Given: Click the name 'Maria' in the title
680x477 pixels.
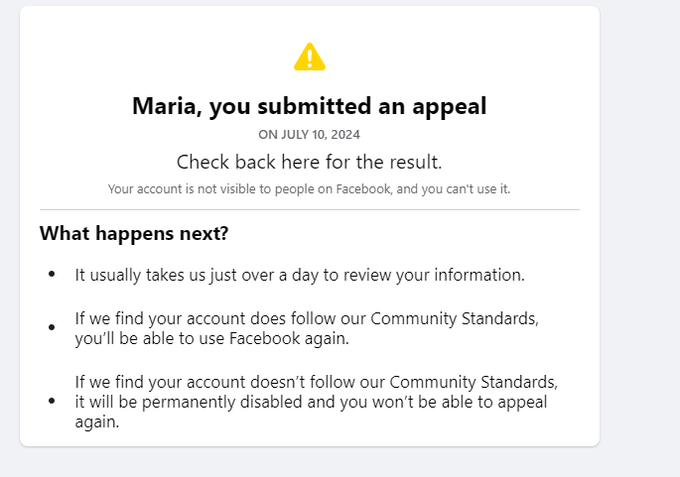Looking at the screenshot, I should (167, 106).
